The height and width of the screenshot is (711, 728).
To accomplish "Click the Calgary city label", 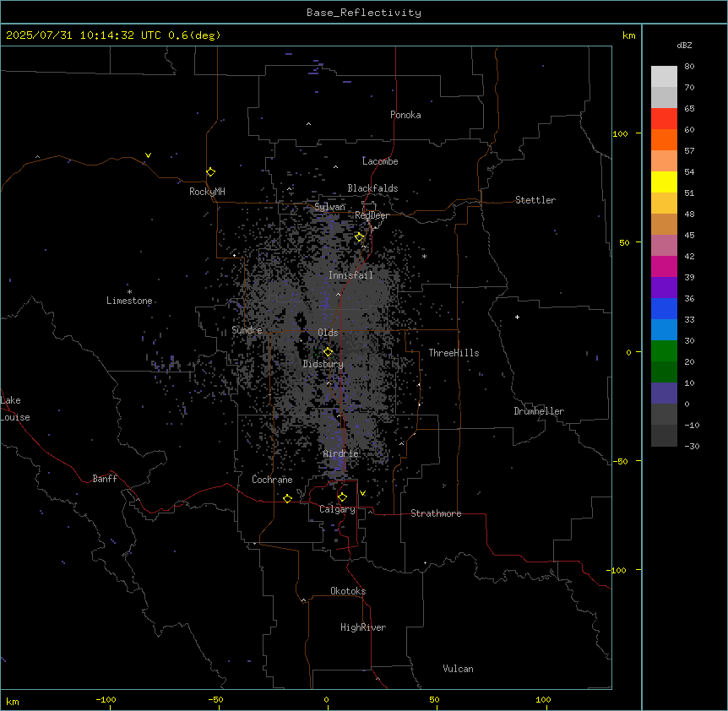I will [337, 509].
